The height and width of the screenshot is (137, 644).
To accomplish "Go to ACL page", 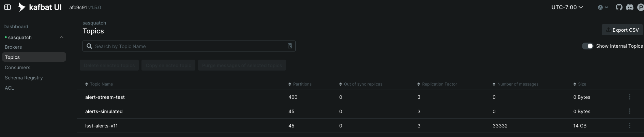I will (9, 88).
